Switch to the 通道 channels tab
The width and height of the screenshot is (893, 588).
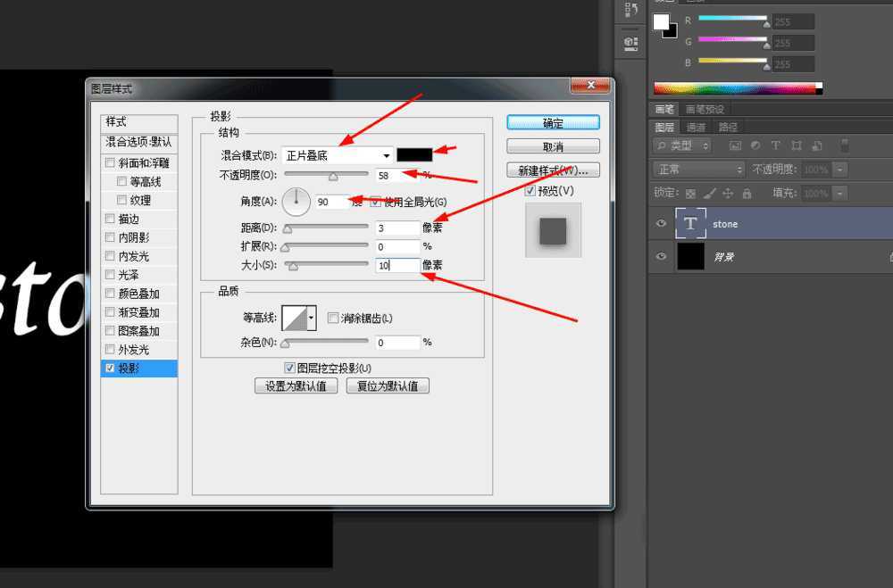[698, 127]
